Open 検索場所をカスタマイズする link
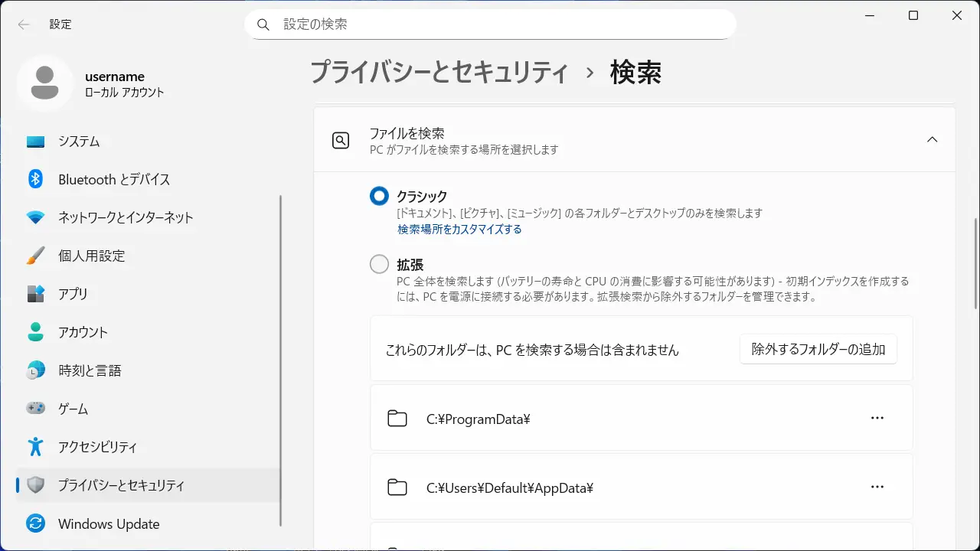 [x=459, y=230]
